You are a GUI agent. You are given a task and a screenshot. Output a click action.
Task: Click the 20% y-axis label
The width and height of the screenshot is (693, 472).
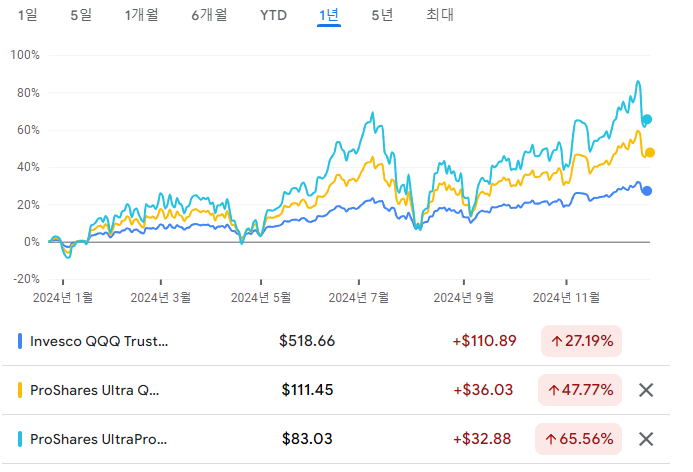click(28, 205)
